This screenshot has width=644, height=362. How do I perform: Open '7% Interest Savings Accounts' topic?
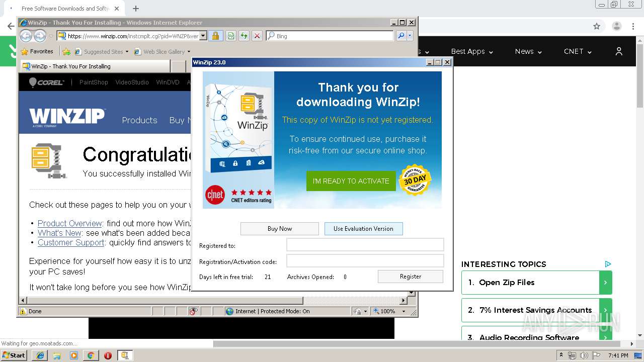pos(536,310)
